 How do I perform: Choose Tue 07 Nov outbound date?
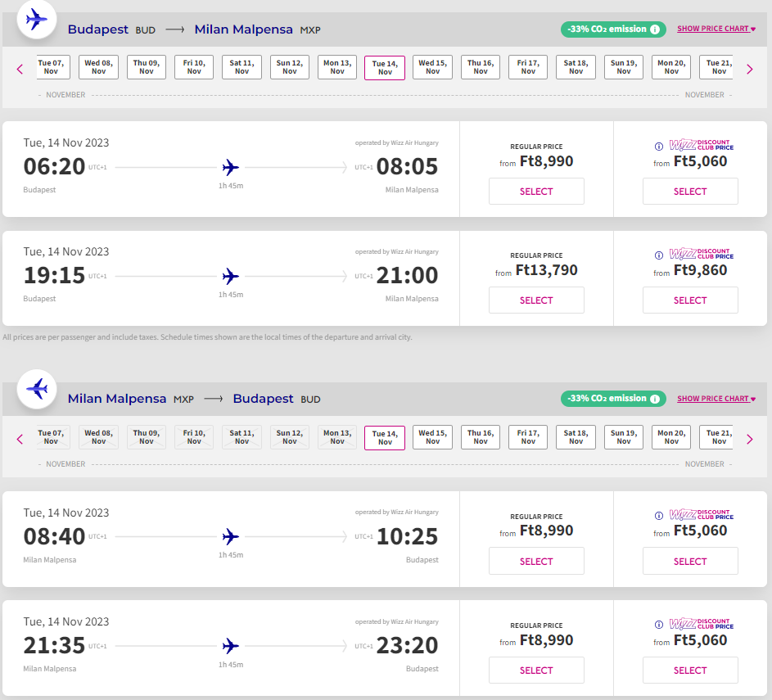pos(53,67)
